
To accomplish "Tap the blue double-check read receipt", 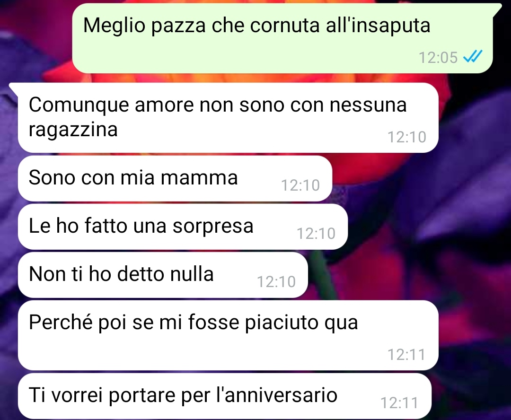I will (x=473, y=57).
